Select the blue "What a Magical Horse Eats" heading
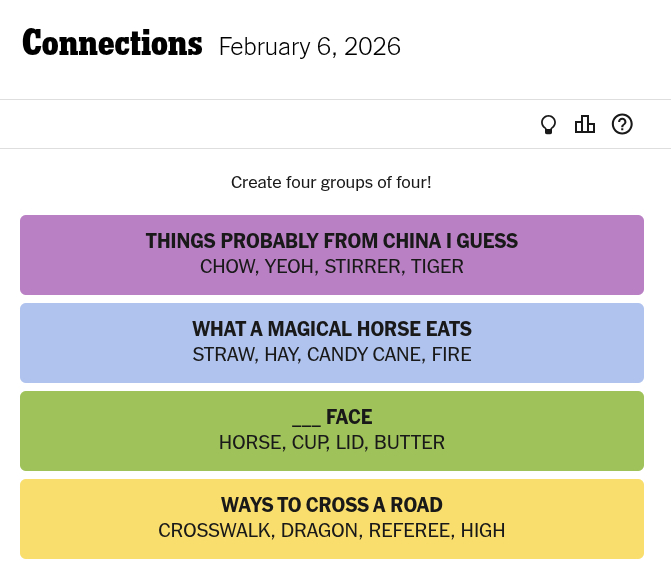This screenshot has height=579, width=671. pos(331,329)
